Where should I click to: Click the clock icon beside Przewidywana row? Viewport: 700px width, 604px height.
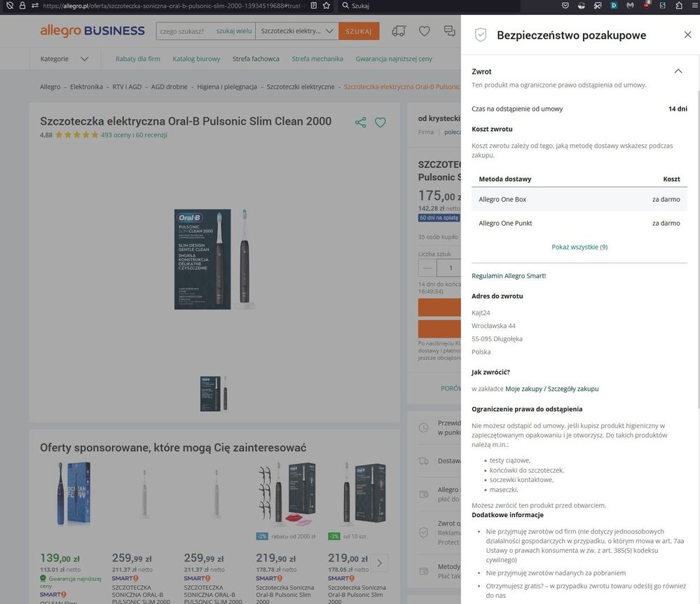click(424, 427)
